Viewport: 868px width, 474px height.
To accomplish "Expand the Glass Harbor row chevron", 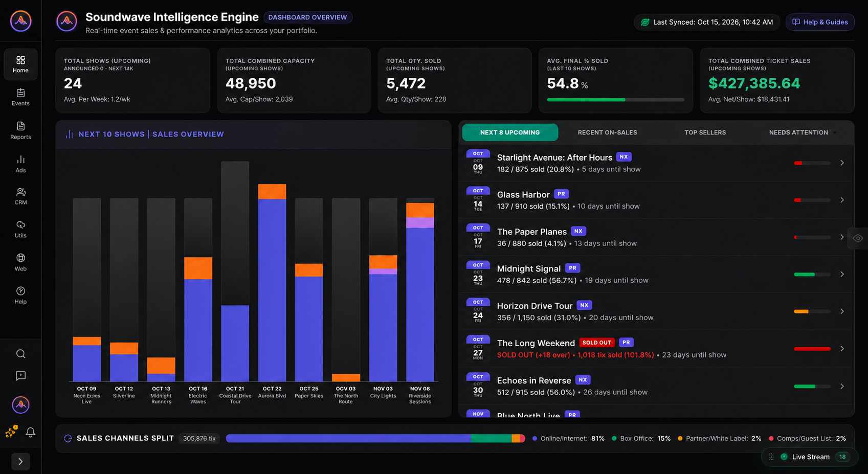I will coord(842,200).
